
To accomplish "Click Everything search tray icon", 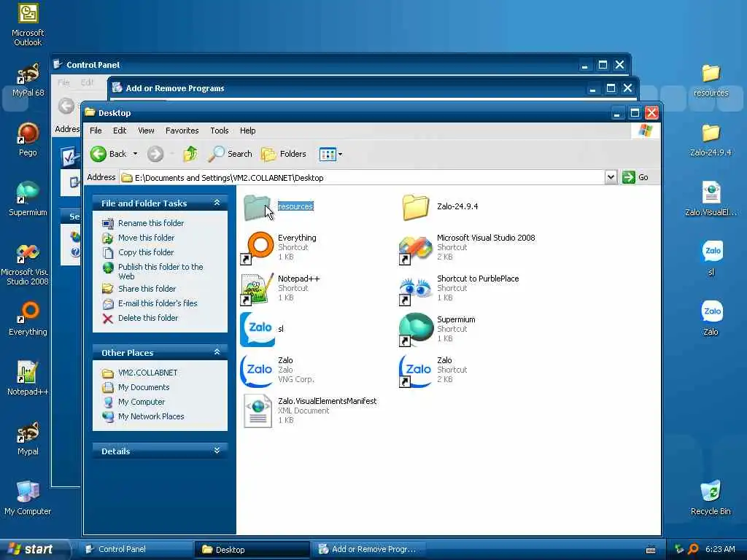I will tap(693, 550).
